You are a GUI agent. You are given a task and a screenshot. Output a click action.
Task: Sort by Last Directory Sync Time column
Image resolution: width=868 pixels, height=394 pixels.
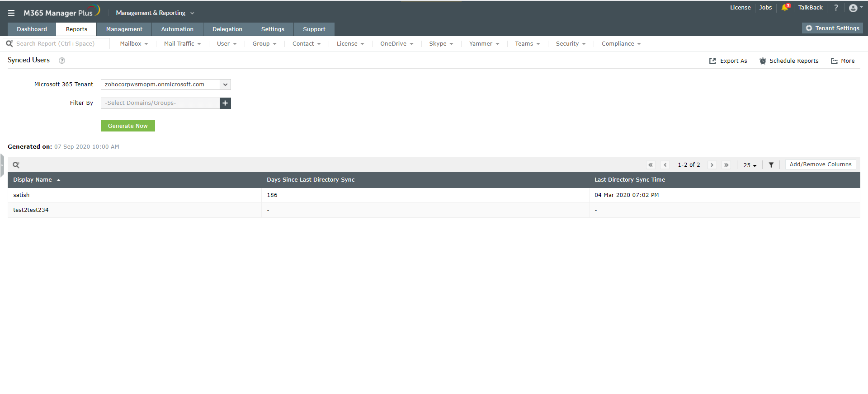(630, 180)
